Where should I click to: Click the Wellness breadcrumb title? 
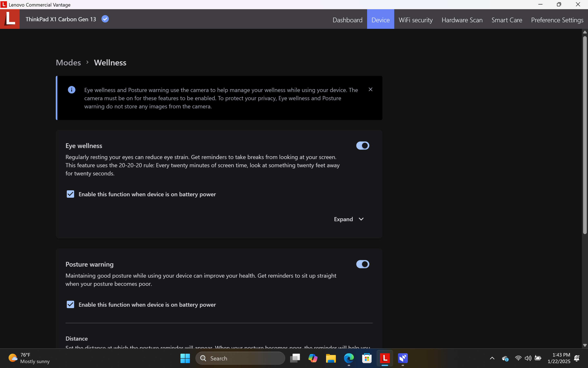110,63
